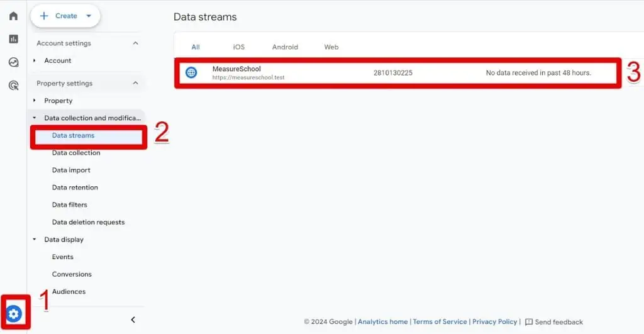The height and width of the screenshot is (334, 644).
Task: Open the Create dropdown arrow
Action: [x=89, y=16]
